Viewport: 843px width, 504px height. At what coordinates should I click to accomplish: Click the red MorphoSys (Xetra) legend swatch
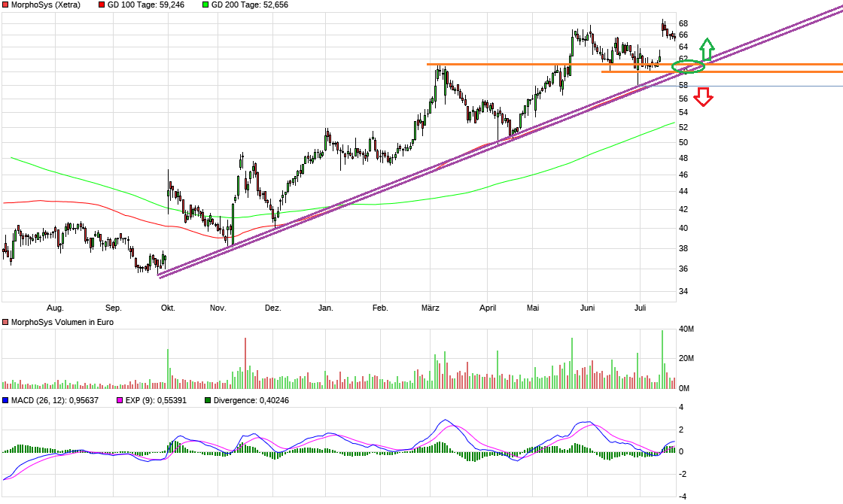pos(5,5)
